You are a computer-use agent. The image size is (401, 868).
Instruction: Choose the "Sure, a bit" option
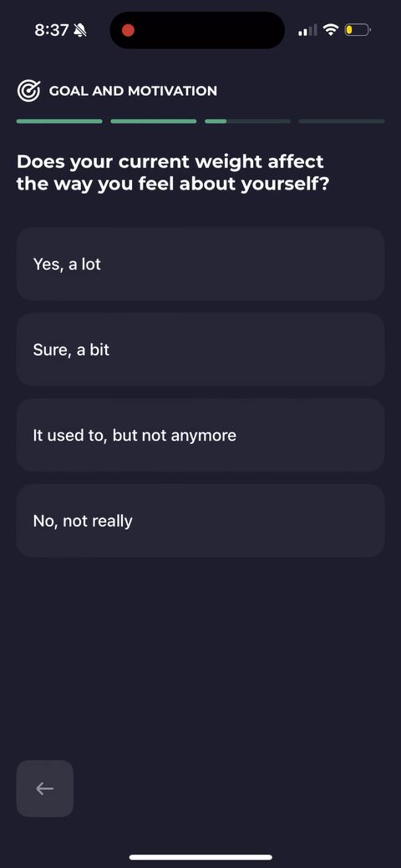[x=200, y=350]
